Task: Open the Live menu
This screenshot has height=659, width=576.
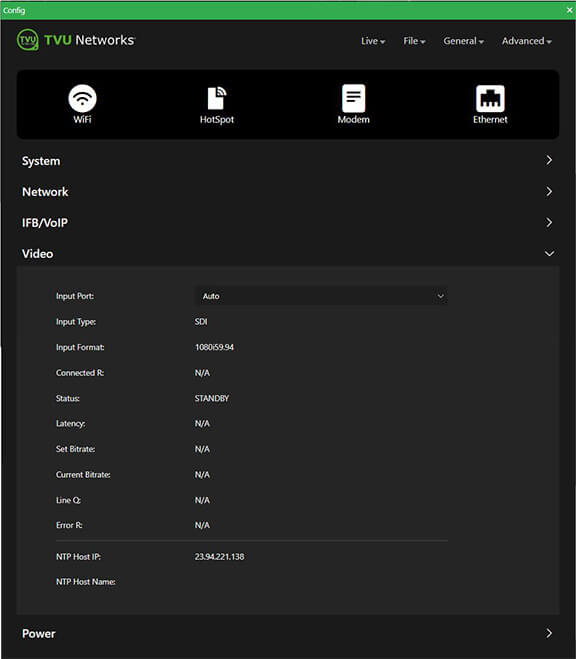Action: point(373,41)
